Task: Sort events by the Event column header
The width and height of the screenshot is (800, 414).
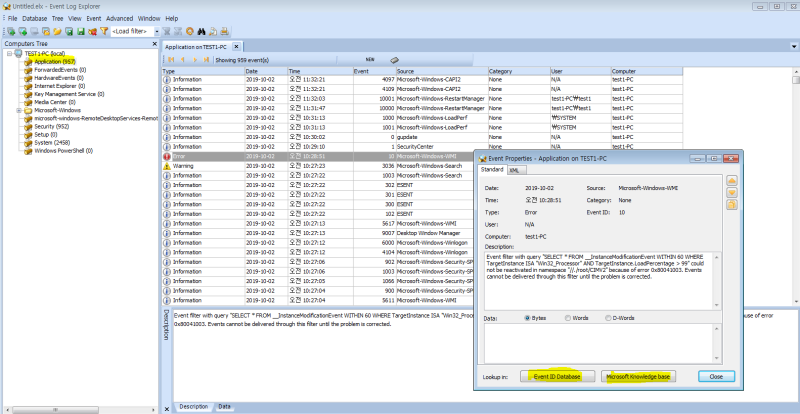Action: pos(374,71)
